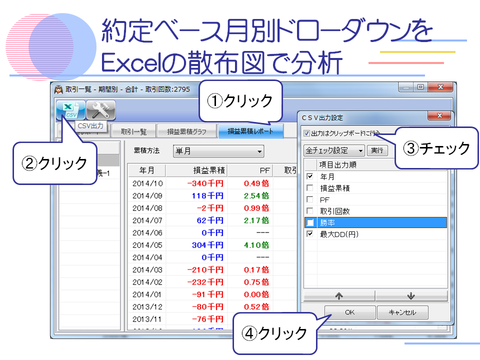Move selected item down with arrow button
Viewport: 480px width, 360px height.
(x=411, y=296)
